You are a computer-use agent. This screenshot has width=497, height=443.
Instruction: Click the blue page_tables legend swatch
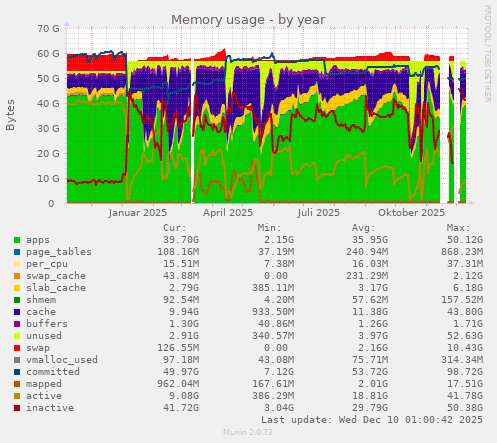[17, 252]
